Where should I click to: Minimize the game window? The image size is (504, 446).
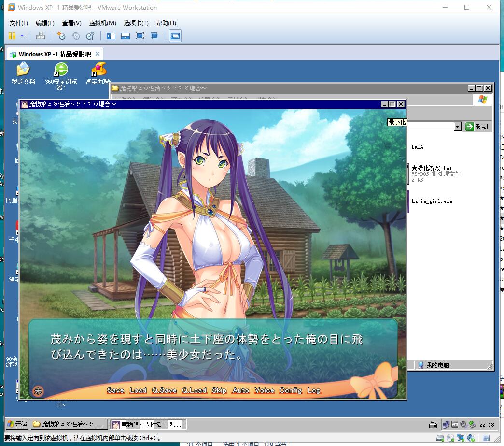(384, 104)
